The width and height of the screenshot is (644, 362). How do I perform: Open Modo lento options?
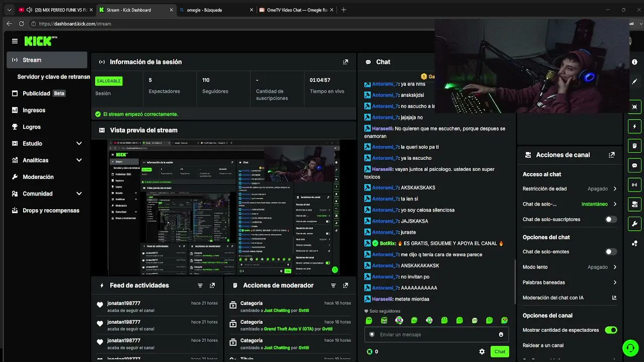tap(570, 267)
